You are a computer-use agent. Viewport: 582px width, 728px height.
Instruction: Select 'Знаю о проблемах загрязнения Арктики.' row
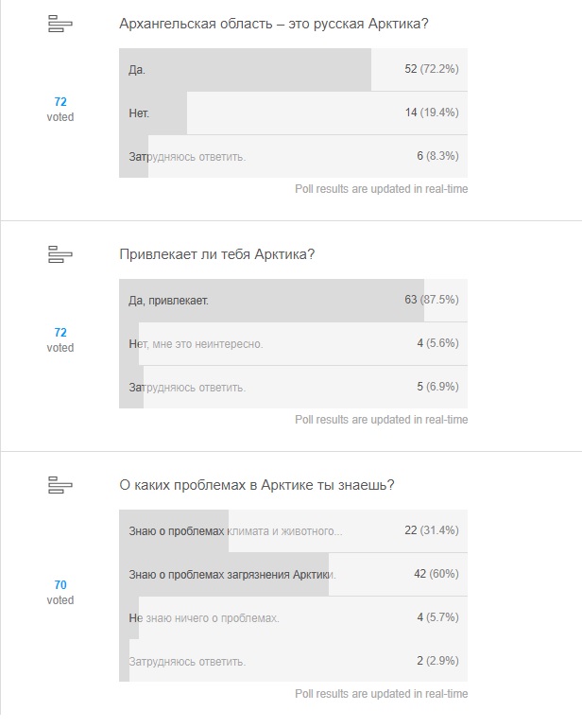293,574
